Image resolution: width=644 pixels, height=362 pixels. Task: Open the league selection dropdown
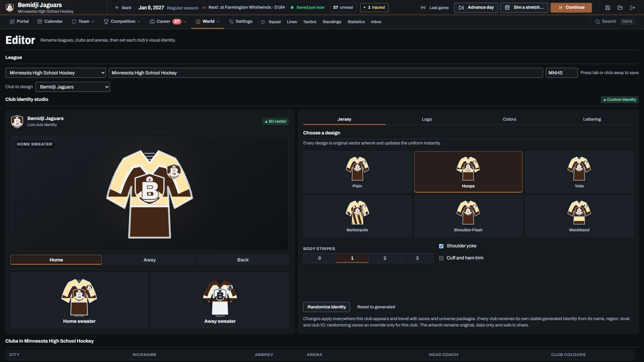tap(56, 73)
